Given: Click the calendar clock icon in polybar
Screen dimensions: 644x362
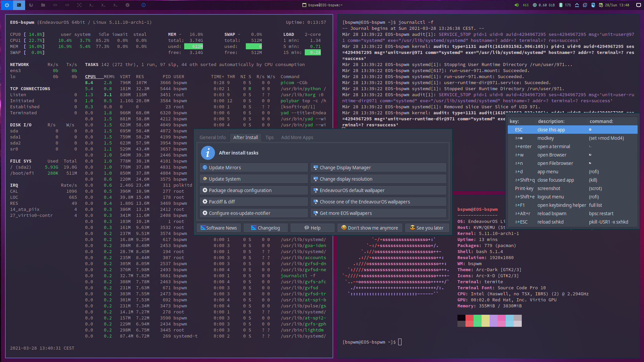Looking at the screenshot, I should [601, 5].
